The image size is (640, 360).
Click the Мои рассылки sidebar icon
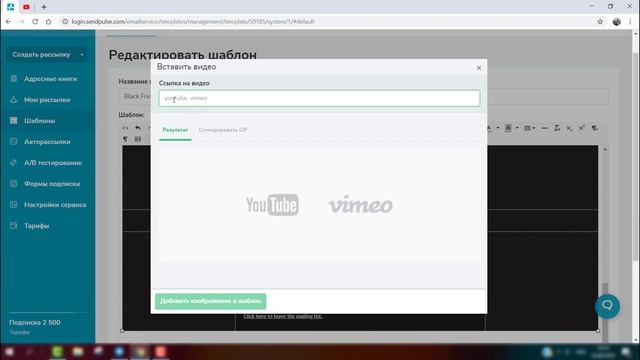(13, 100)
